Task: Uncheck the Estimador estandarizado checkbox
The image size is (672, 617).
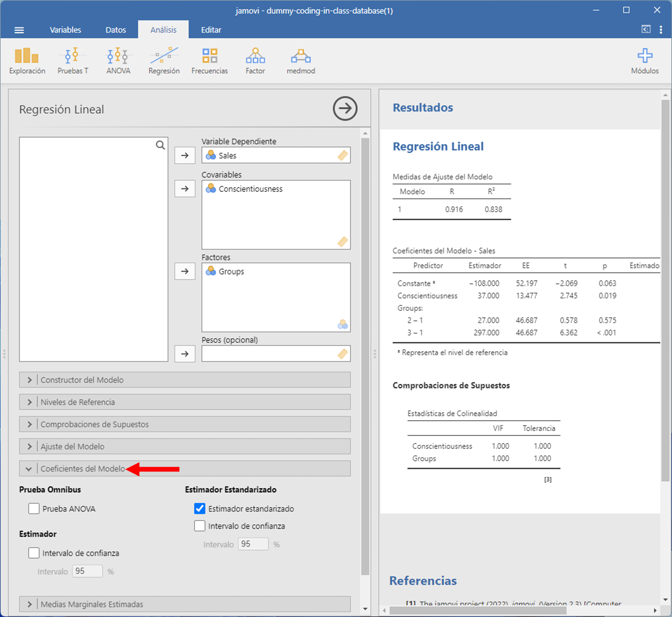Action: click(x=200, y=509)
